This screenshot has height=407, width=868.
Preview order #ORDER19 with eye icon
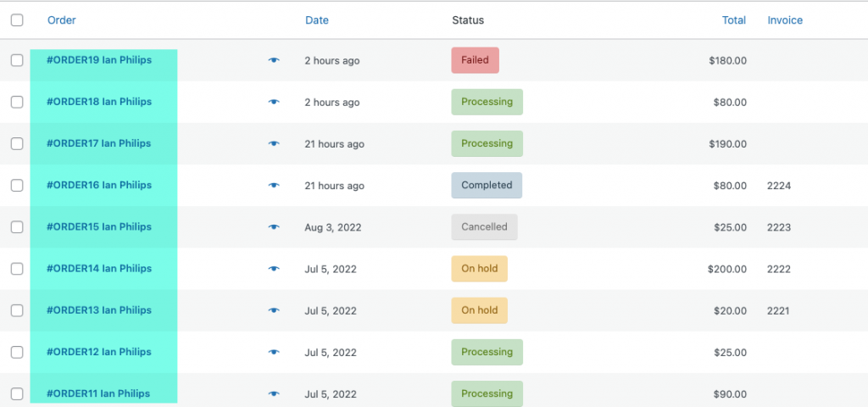(x=274, y=60)
